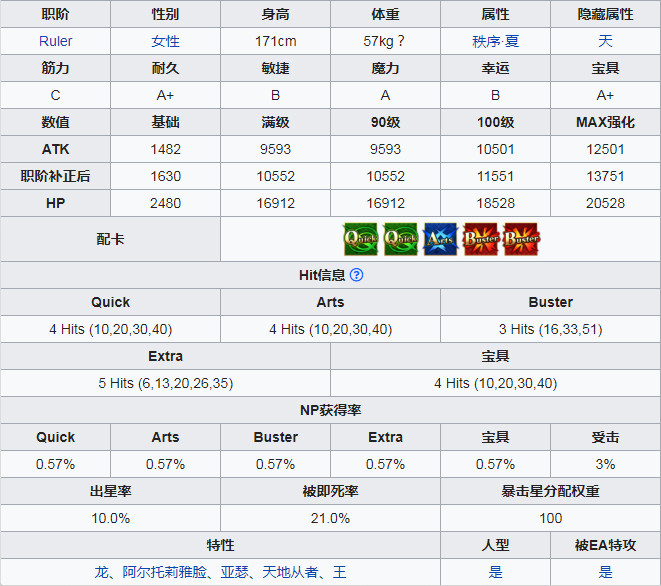Select the MAX强化 HP value 20528
Viewport: 661px width, 586px height.
605,203
